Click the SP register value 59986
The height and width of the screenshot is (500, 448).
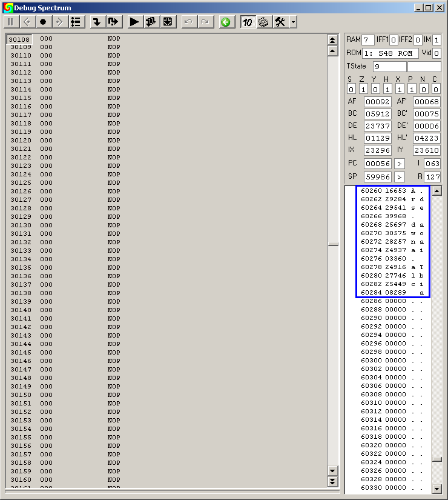click(x=378, y=177)
